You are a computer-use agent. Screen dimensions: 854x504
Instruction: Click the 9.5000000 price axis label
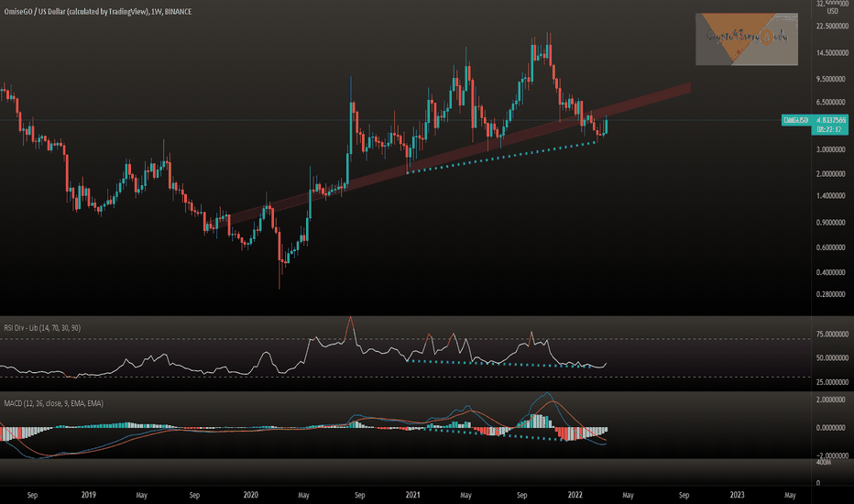[832, 79]
